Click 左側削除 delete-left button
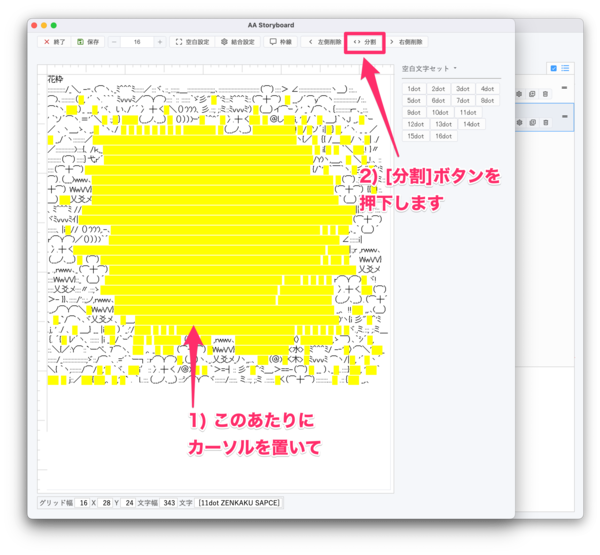The height and width of the screenshot is (555, 600). point(325,42)
